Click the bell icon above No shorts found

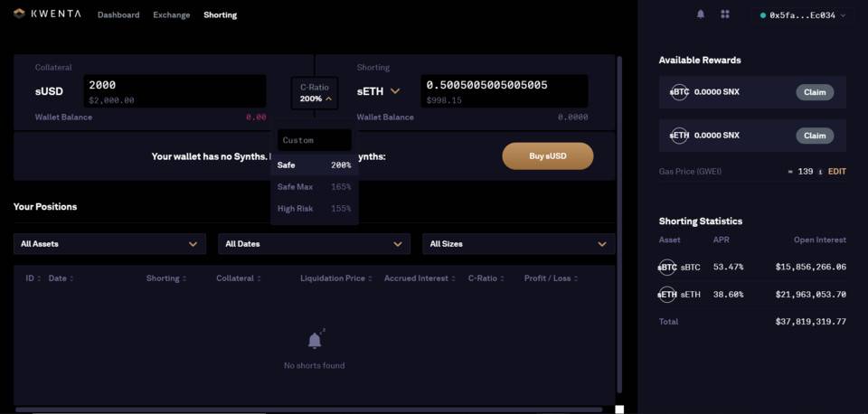click(315, 339)
